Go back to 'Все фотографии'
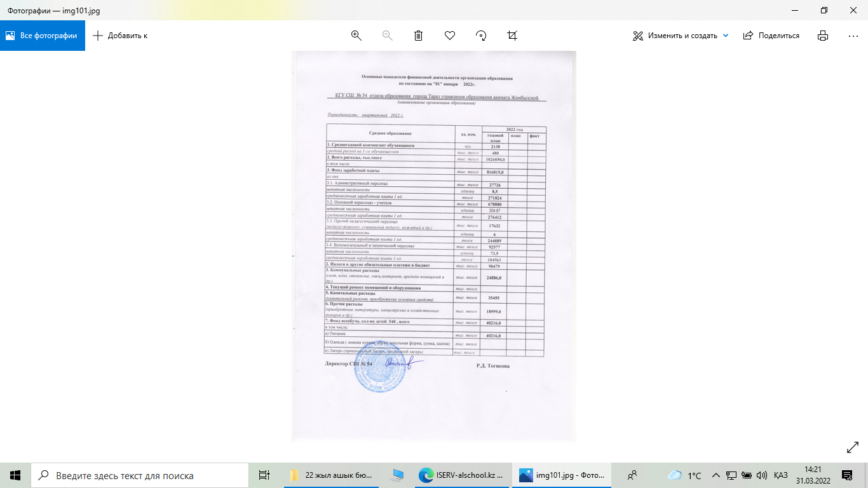This screenshot has width=868, height=488. (x=42, y=36)
